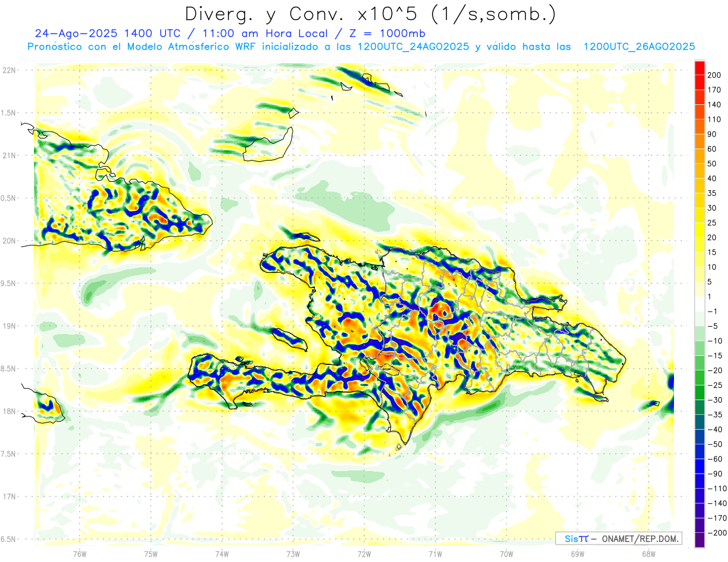Click the color bar value '200'
Viewport: 728px width, 562px height.
click(713, 75)
